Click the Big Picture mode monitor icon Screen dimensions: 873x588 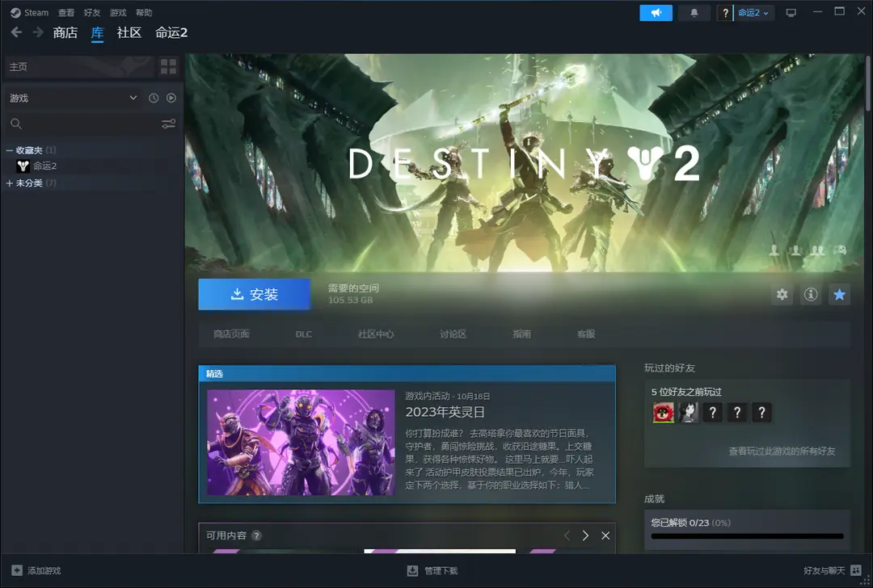point(791,13)
